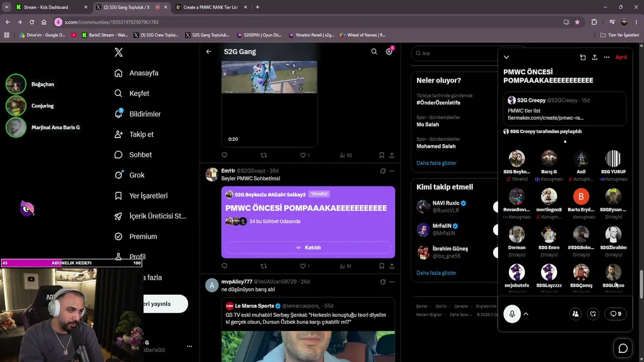Click Ayrıl to leave the Space
Screen dimensions: 644x362
621,57
